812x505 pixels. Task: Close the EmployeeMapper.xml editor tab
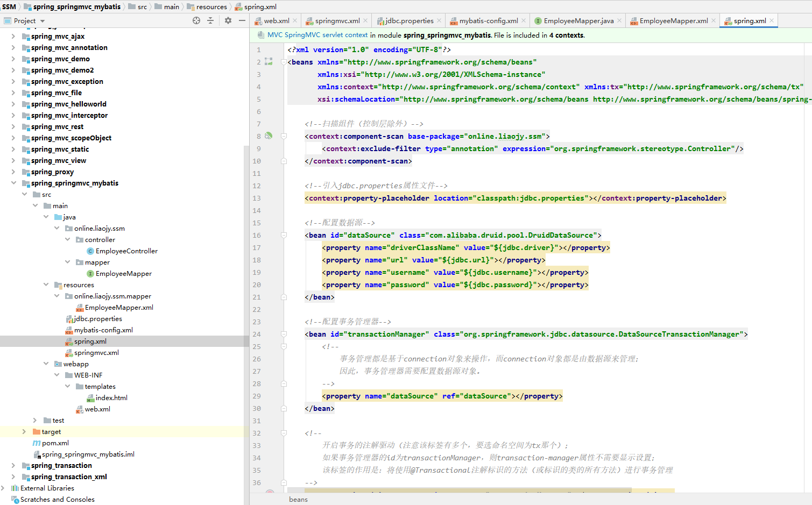(714, 21)
